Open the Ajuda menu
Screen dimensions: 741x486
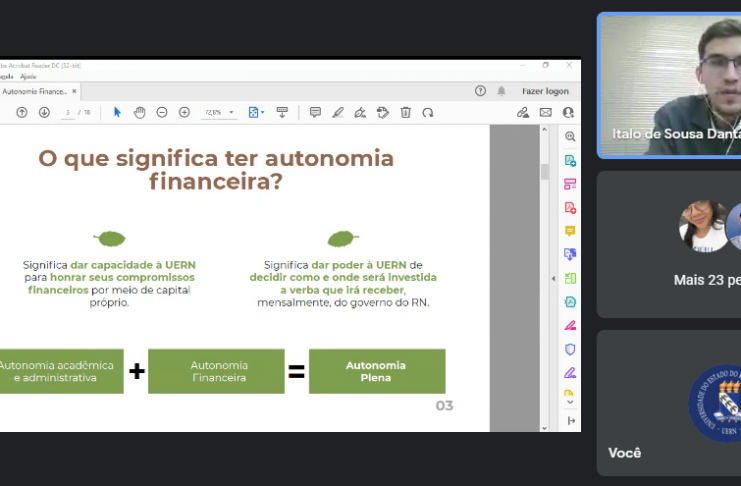tap(28, 77)
